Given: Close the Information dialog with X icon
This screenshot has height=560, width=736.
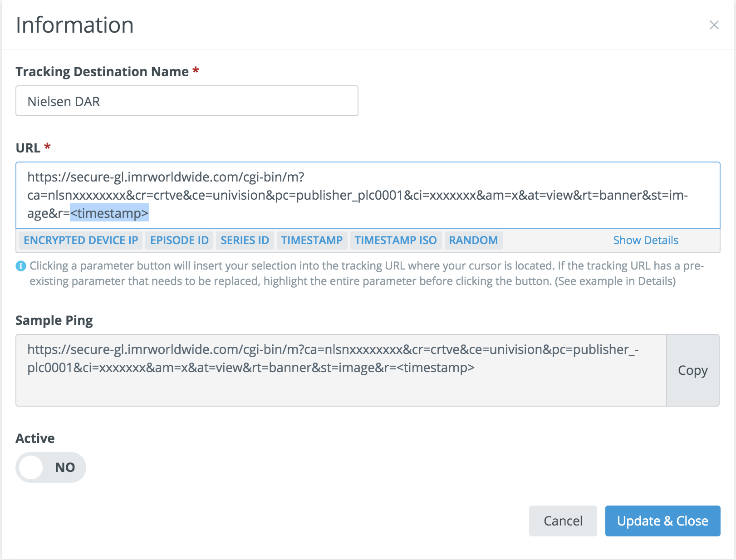Looking at the screenshot, I should pyautogui.click(x=714, y=25).
